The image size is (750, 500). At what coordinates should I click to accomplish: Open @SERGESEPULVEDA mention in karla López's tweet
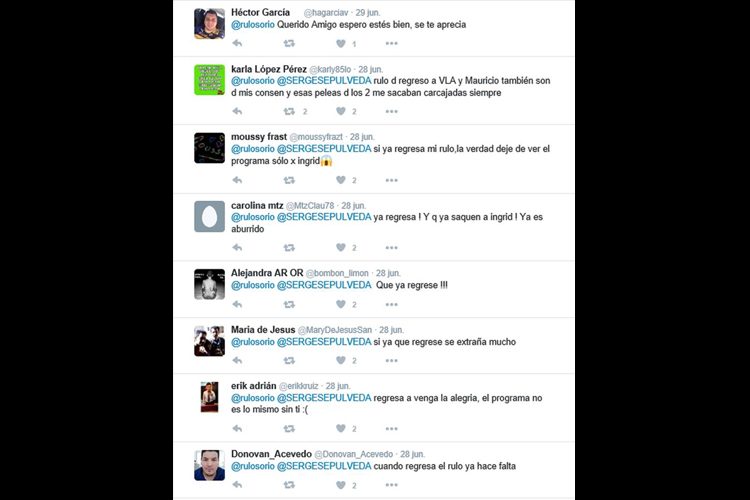[324, 81]
